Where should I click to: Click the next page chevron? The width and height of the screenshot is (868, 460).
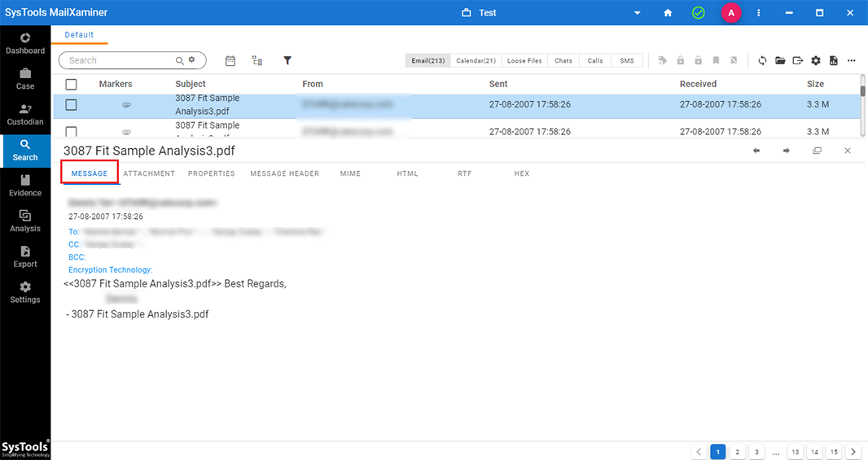pos(853,452)
